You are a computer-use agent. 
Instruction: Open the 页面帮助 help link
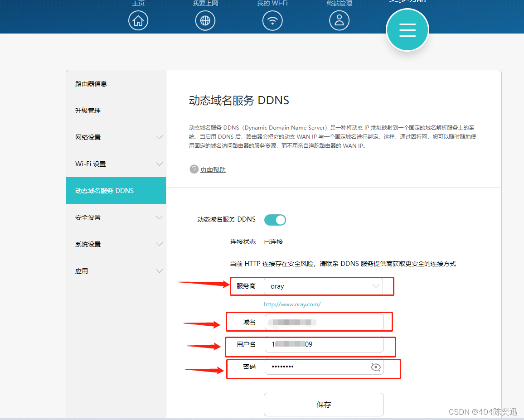pos(213,169)
